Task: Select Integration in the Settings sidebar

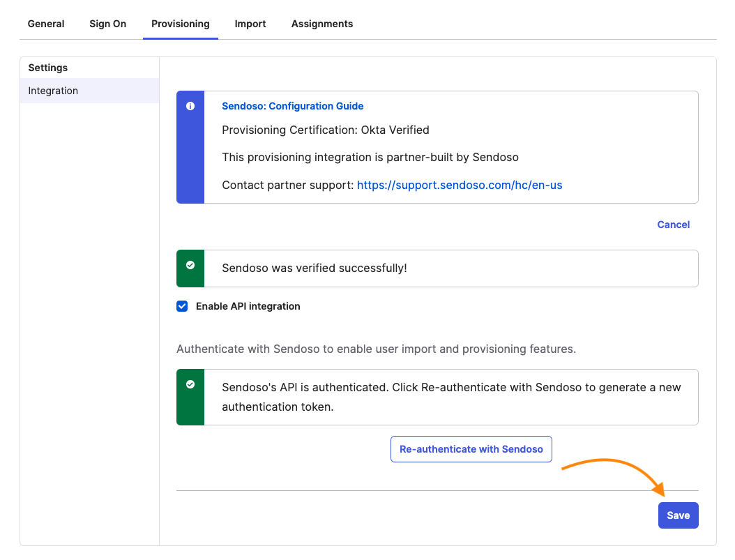Action: (x=89, y=91)
